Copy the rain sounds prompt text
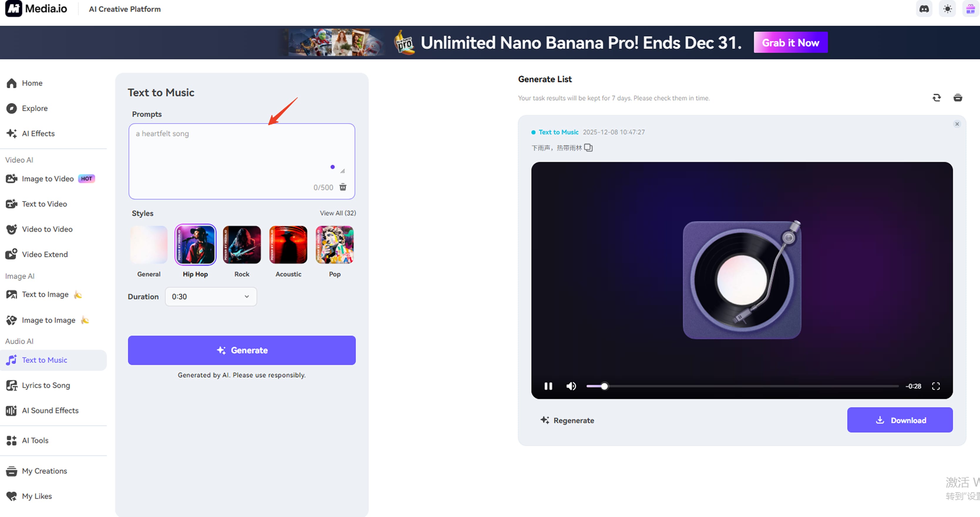Screen dimensions: 980x517 point(589,148)
